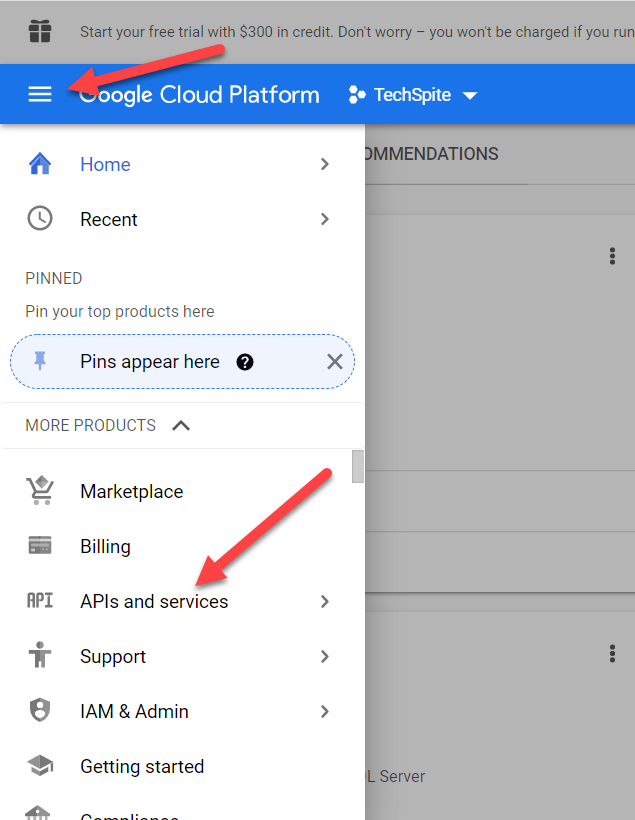Click the sidebar vertical scrollbar thumb
The width and height of the screenshot is (635, 820).
tap(358, 467)
